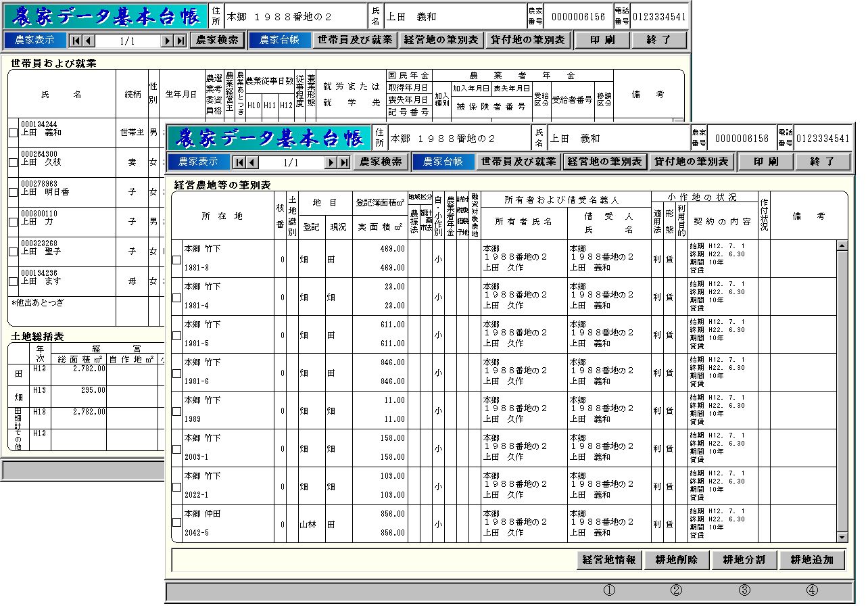
Task: Click 印刷 print button in front window
Action: (x=765, y=162)
